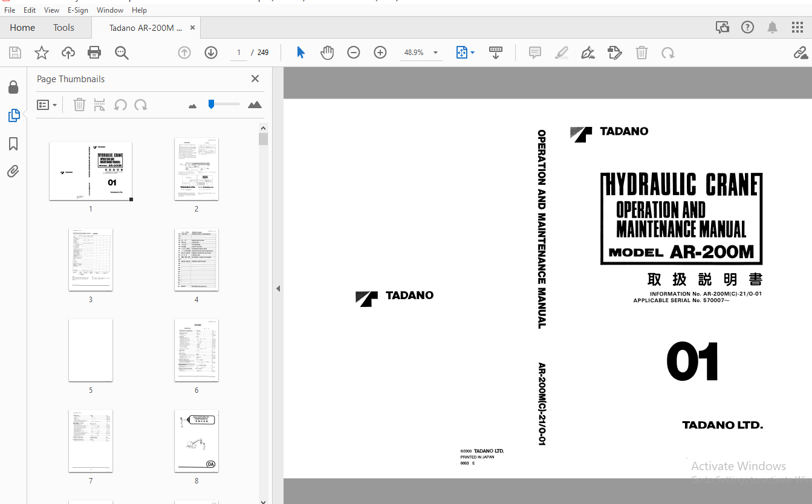The image size is (812, 504).
Task: Rotate page with toolbar rotate icon
Action: point(668,53)
